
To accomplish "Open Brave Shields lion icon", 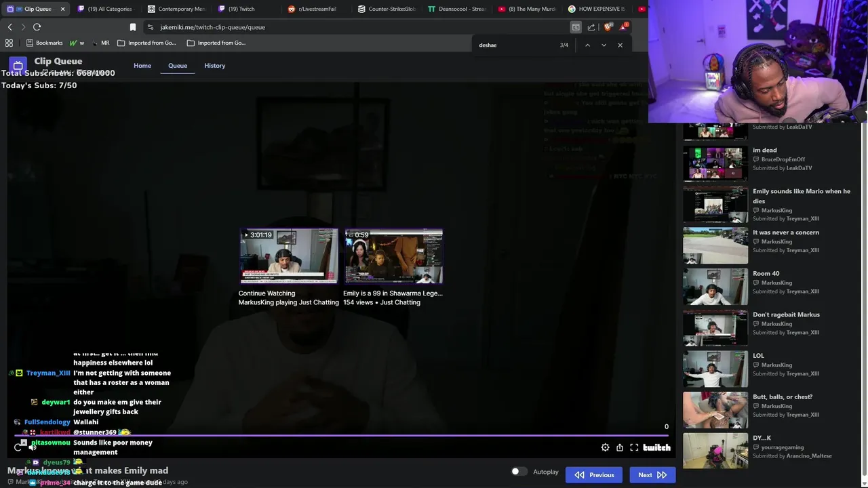I will 608,27.
